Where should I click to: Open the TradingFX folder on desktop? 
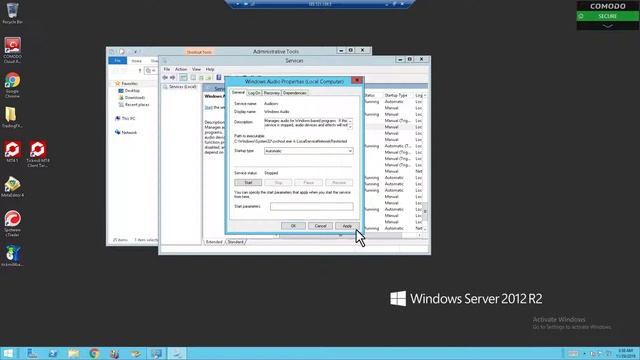click(x=12, y=118)
